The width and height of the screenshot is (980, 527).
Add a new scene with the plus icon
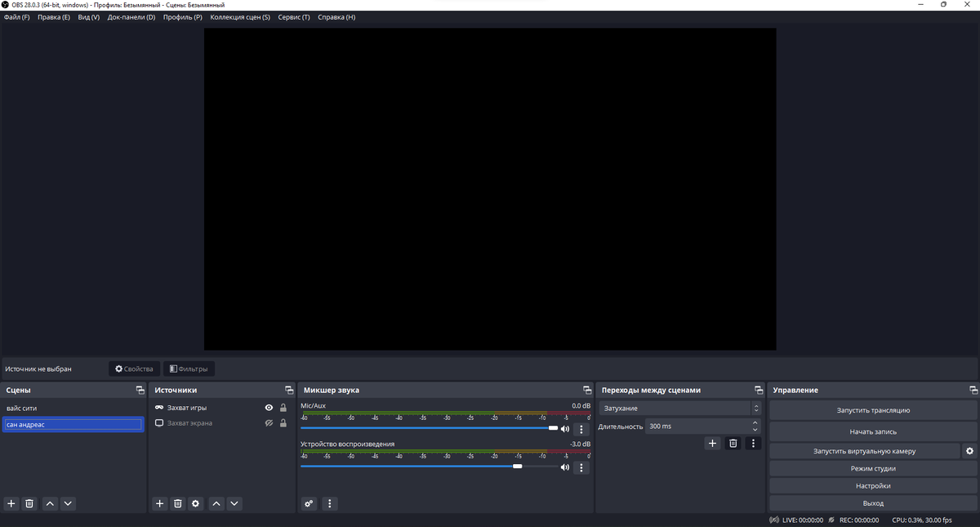[x=11, y=503]
